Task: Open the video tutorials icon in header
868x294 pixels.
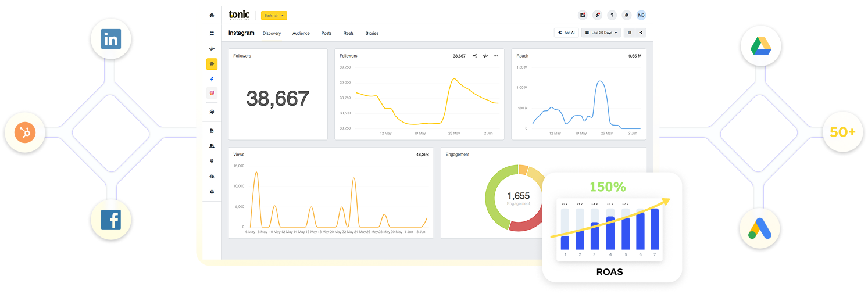Action: click(x=583, y=15)
